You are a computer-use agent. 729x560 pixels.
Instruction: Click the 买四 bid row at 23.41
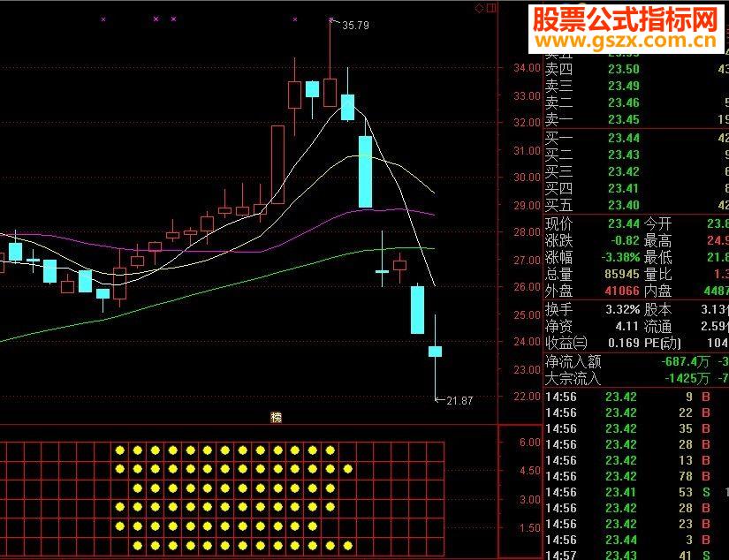pos(636,188)
